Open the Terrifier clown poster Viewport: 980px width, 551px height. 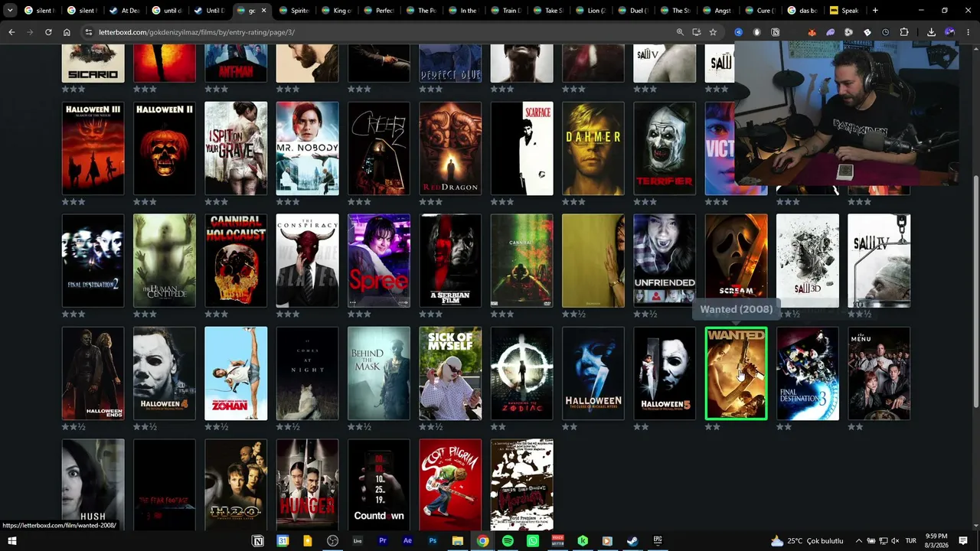665,148
